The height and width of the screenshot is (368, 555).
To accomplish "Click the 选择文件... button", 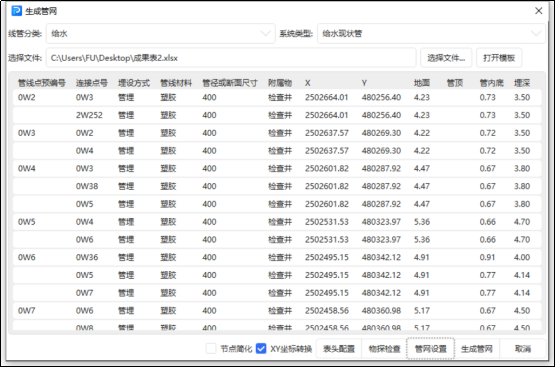I will (x=446, y=58).
